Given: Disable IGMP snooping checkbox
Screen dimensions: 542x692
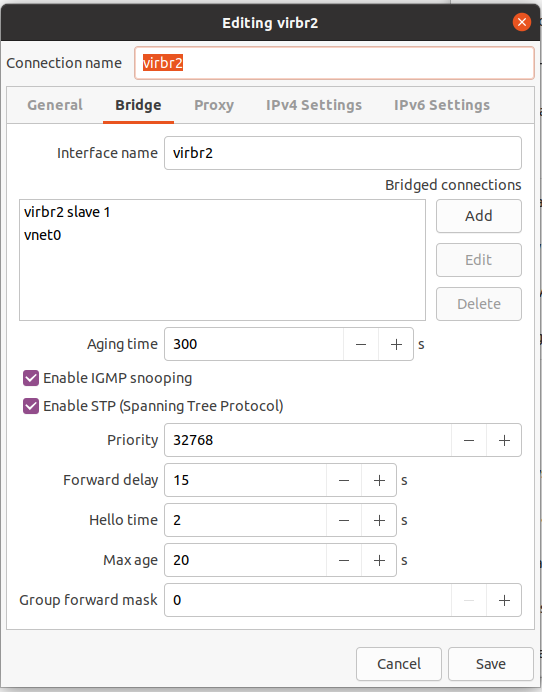Looking at the screenshot, I should pyautogui.click(x=31, y=378).
